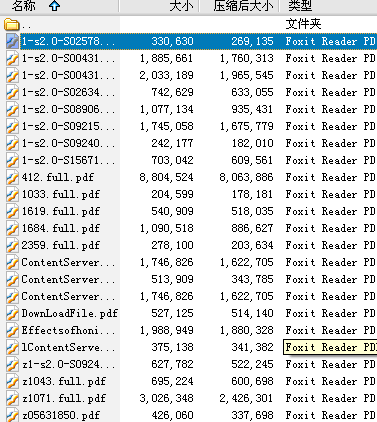Click file name Effectsofhoni...
Image resolution: width=377 pixels, height=422 pixels.
68,330
